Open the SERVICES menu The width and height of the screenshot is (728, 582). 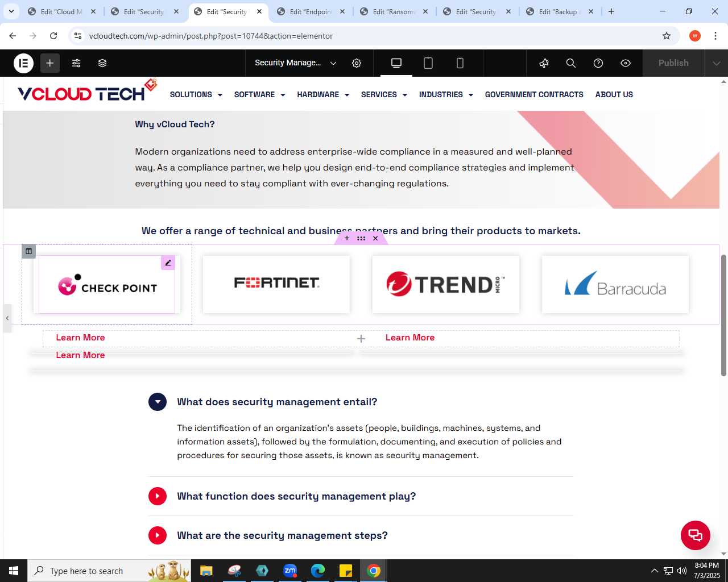point(384,94)
